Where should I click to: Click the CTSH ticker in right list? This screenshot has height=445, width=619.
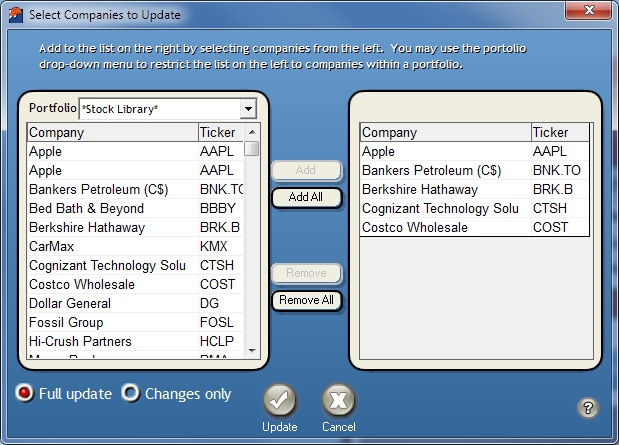pos(560,208)
